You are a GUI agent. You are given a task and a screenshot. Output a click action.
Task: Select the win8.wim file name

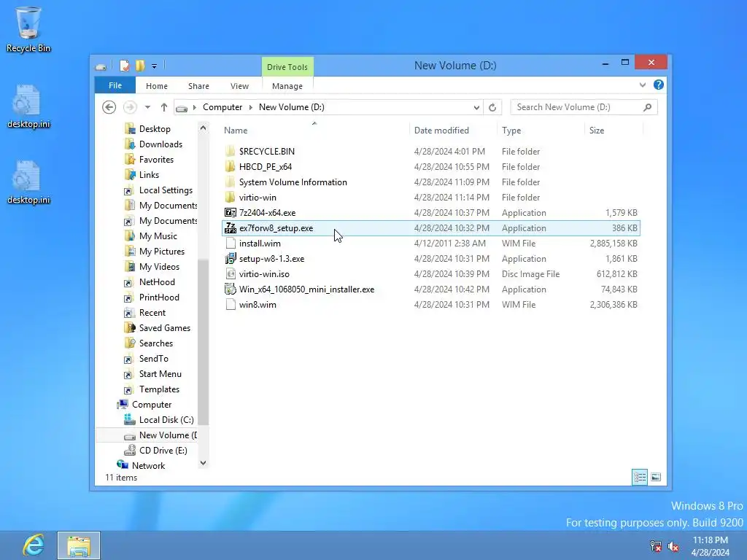[x=258, y=305]
